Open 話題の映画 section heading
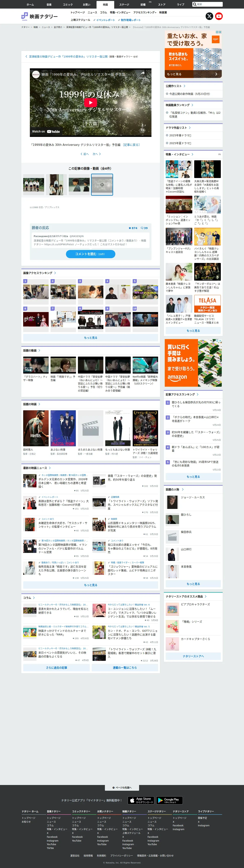Image resolution: width=244 pixels, height=868 pixels. (31, 404)
